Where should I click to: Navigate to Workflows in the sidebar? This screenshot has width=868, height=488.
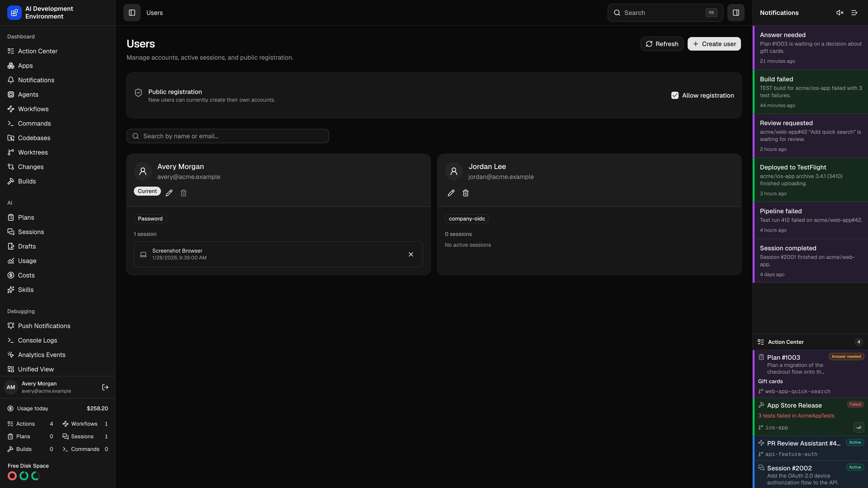coord(58,109)
